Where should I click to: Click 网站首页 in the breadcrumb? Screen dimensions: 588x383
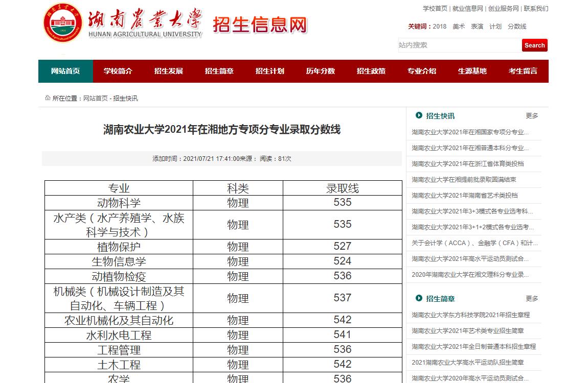[x=95, y=99]
